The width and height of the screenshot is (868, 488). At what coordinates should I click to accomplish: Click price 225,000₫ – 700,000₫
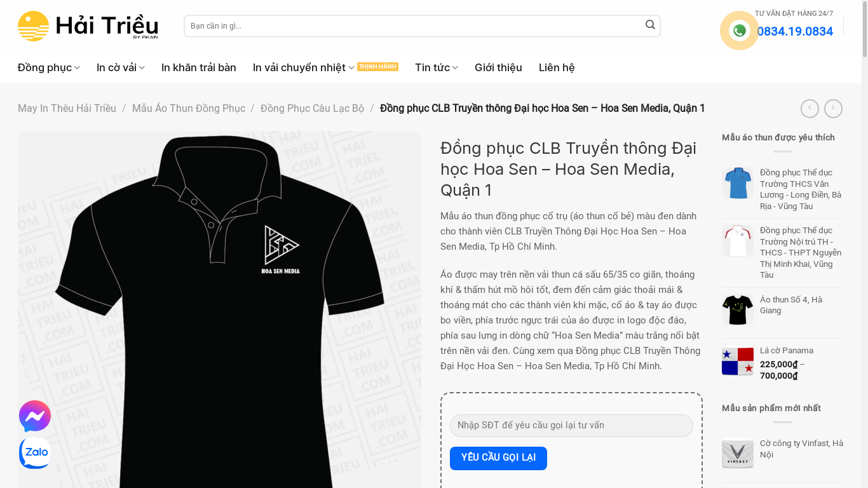click(x=782, y=370)
